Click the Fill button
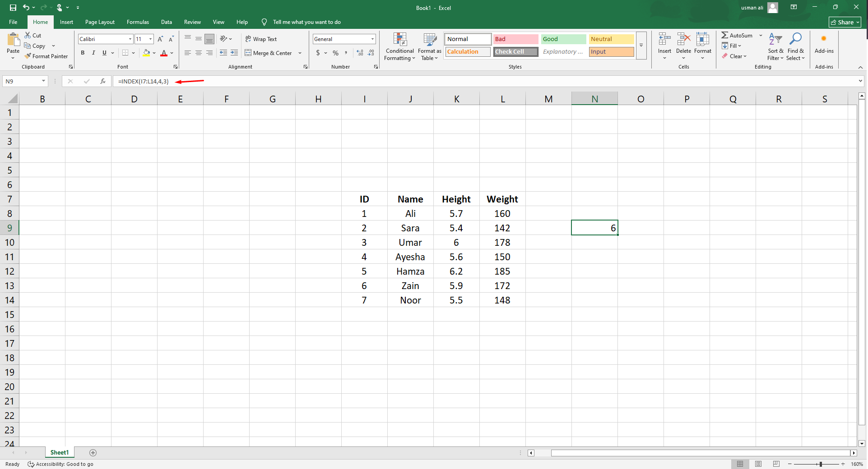 click(x=731, y=46)
